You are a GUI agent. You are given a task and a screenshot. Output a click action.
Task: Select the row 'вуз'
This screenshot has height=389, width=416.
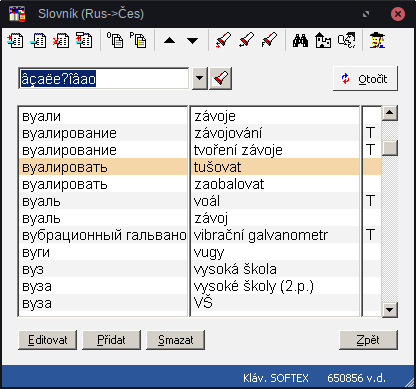103,269
